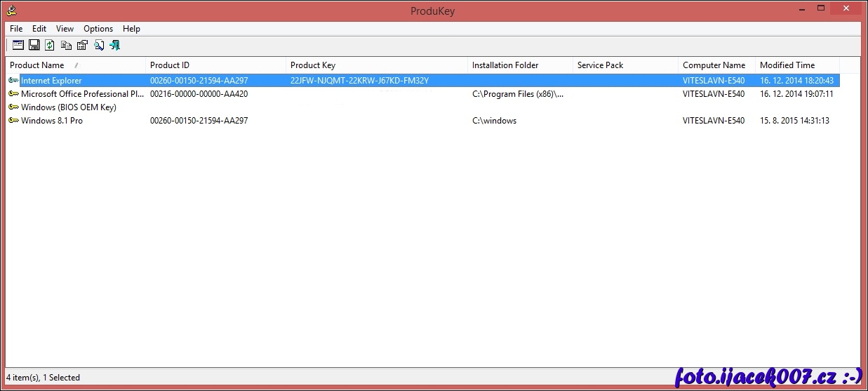The height and width of the screenshot is (391, 868).
Task: Click the Exit door icon
Action: (x=115, y=46)
